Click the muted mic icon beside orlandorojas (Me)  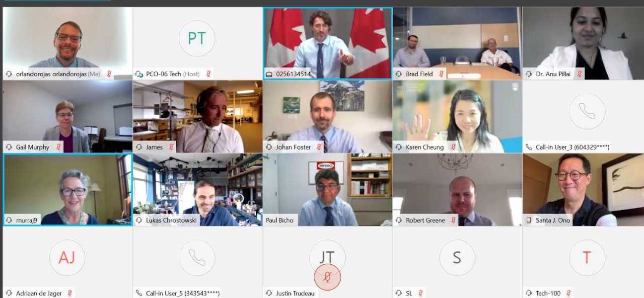(x=109, y=74)
